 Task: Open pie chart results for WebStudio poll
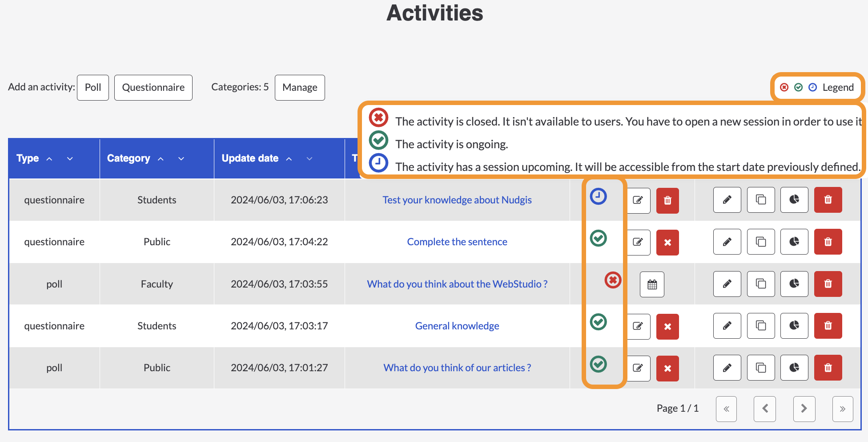(794, 284)
